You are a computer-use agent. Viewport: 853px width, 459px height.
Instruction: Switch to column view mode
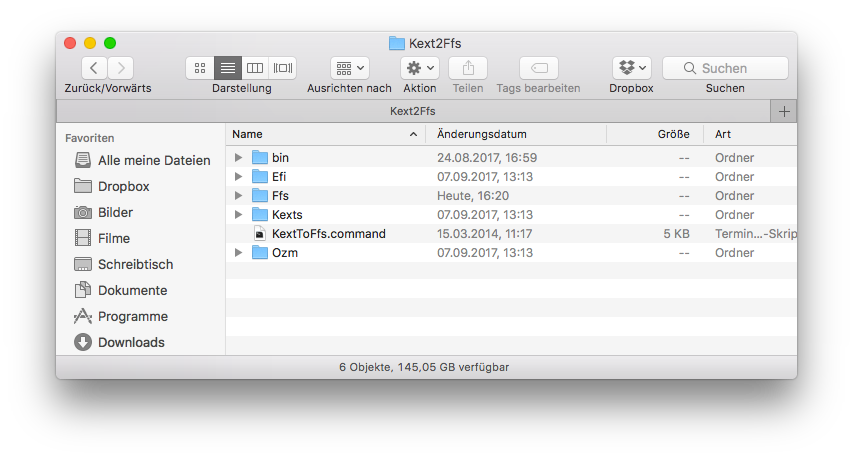click(x=255, y=68)
